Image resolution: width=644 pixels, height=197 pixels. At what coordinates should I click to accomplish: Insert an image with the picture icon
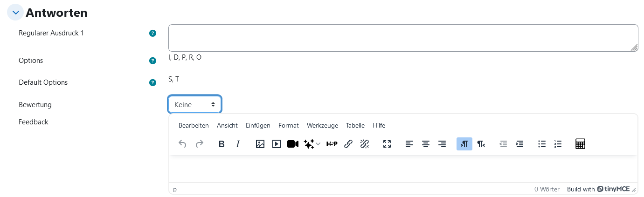(x=260, y=144)
